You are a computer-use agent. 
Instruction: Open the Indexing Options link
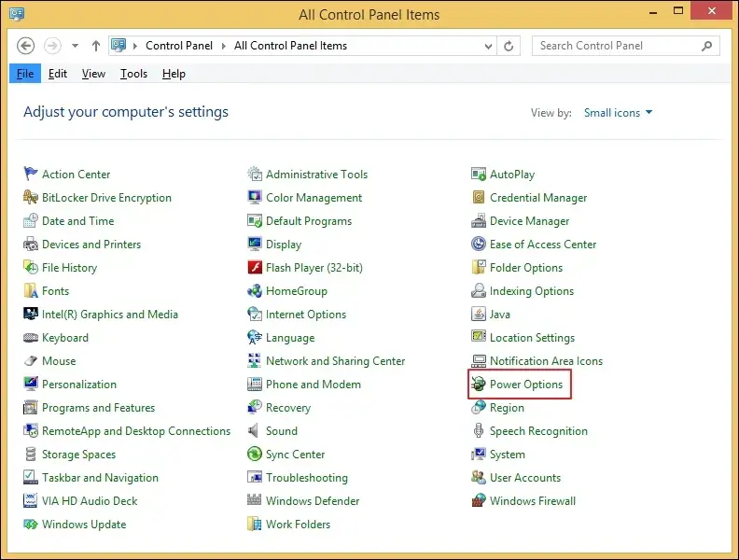tap(532, 290)
